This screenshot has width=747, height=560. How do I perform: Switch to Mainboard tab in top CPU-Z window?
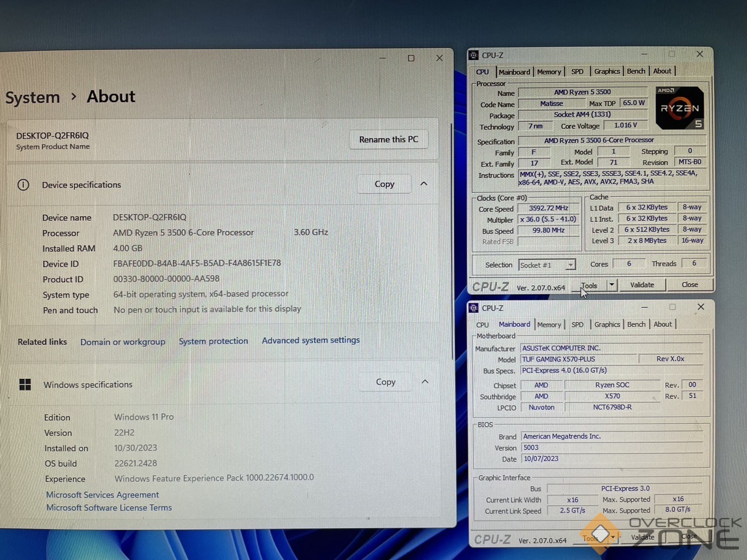click(x=514, y=72)
